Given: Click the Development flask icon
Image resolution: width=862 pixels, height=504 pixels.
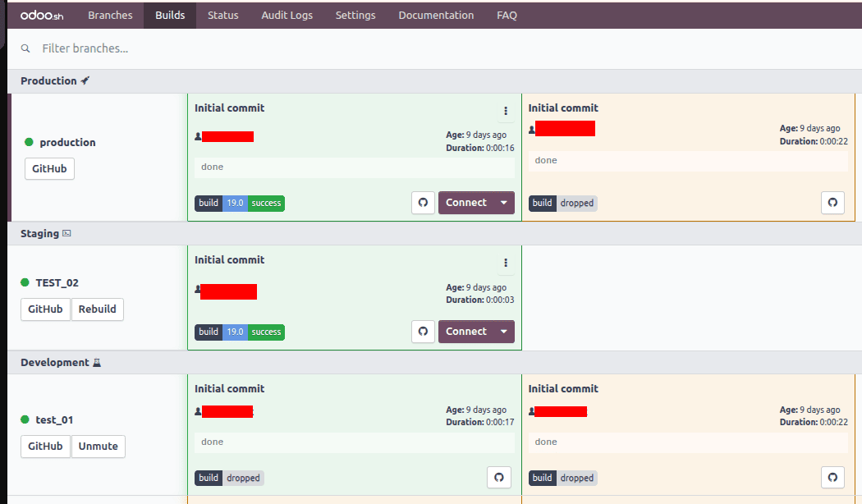Looking at the screenshot, I should [97, 363].
